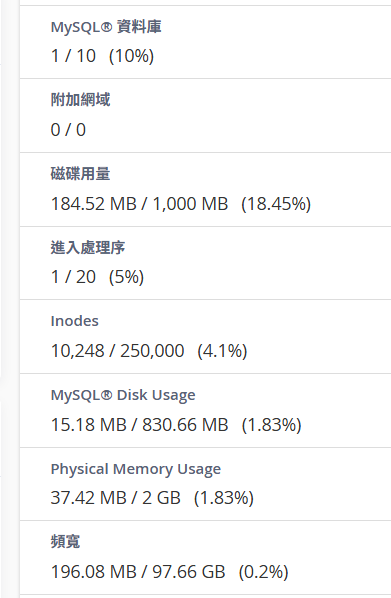Open the 進入處理序 entry processes label
Screen dimensions: 391x598
[x=88, y=248]
